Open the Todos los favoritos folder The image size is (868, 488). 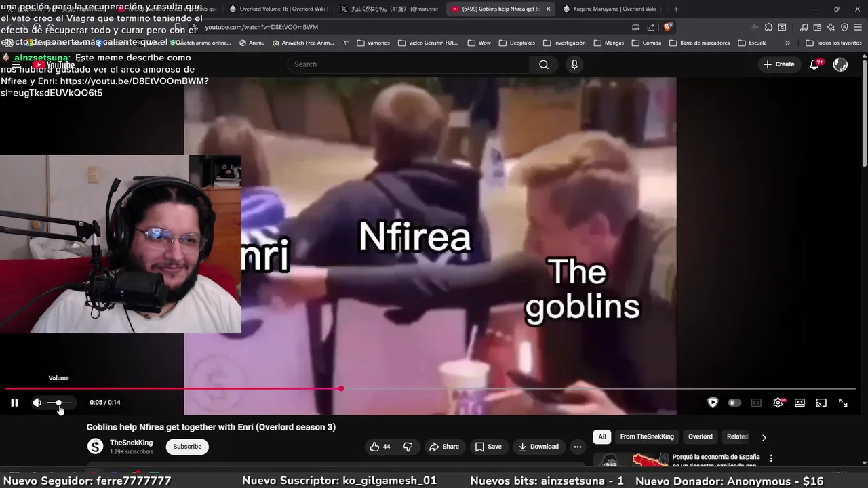point(833,43)
